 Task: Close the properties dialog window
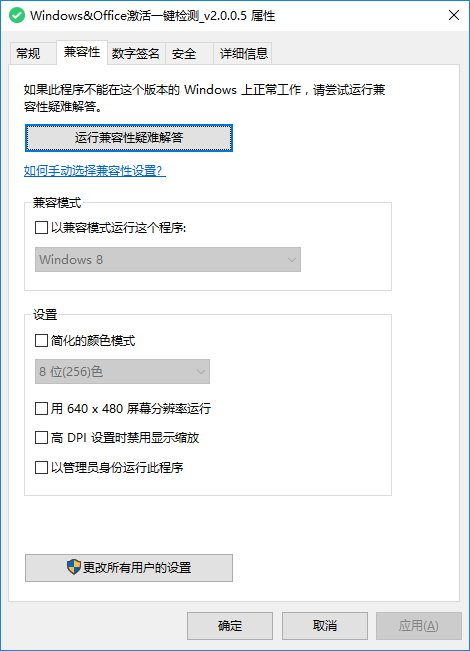click(454, 15)
